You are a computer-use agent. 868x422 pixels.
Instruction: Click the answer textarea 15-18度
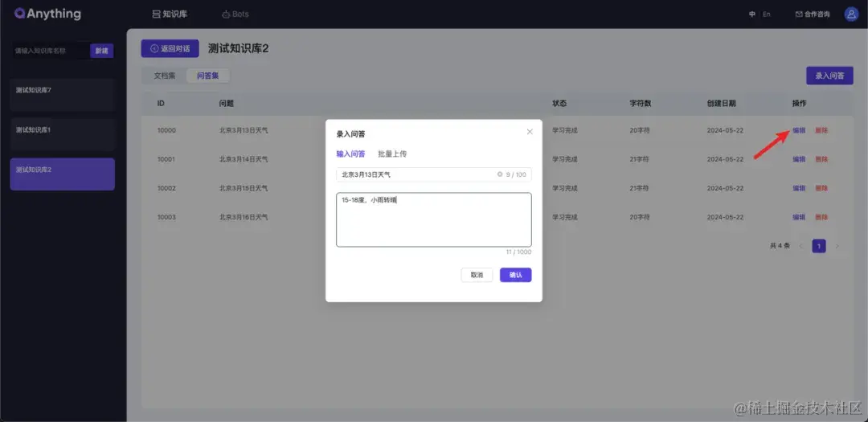click(433, 219)
